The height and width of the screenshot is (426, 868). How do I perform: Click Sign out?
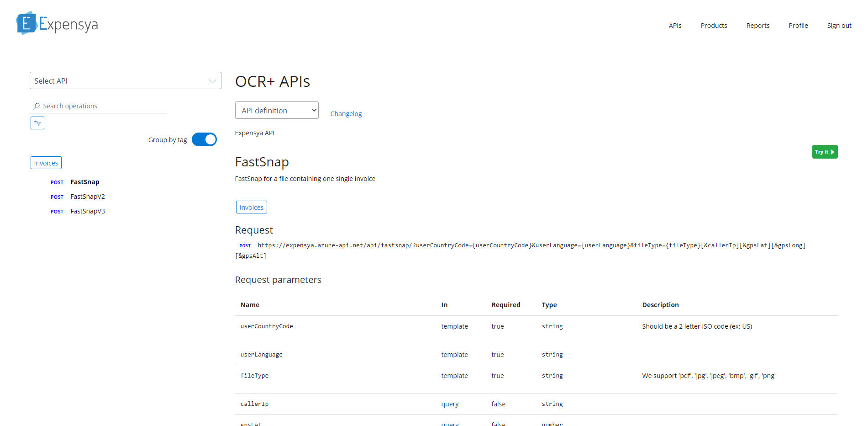(x=839, y=26)
